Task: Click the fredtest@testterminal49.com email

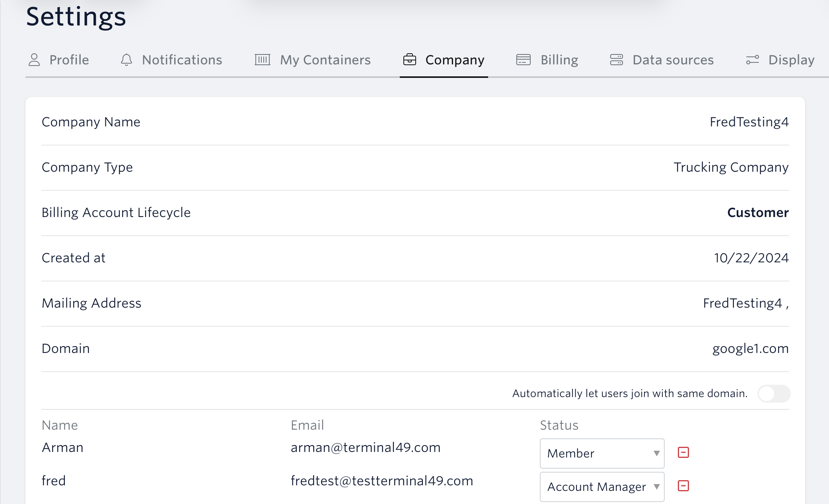Action: coord(382,481)
